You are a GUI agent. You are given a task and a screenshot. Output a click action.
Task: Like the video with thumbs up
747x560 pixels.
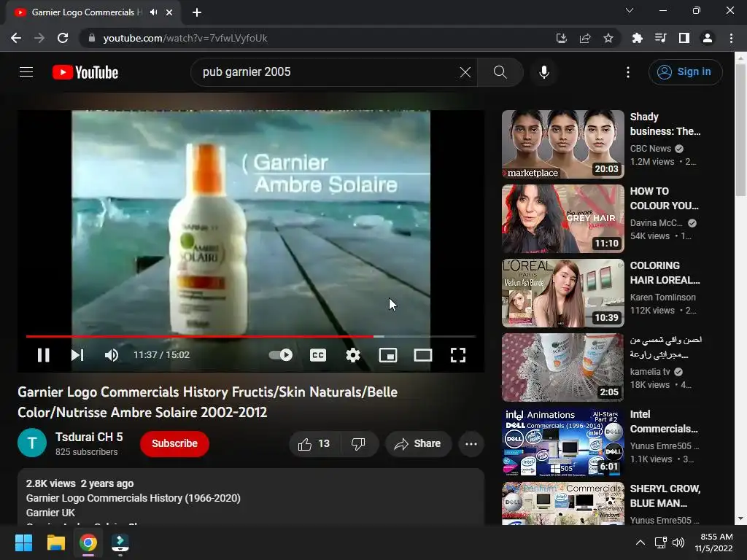pos(314,444)
